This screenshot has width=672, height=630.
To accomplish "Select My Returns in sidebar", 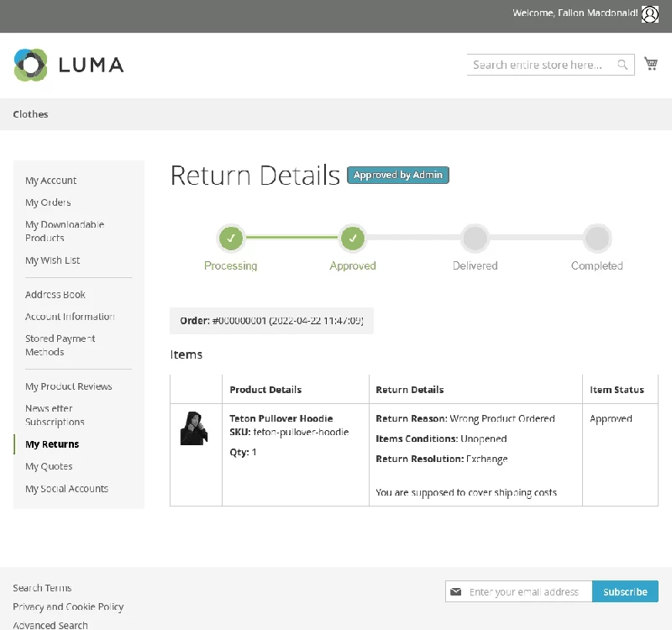I will click(x=52, y=444).
